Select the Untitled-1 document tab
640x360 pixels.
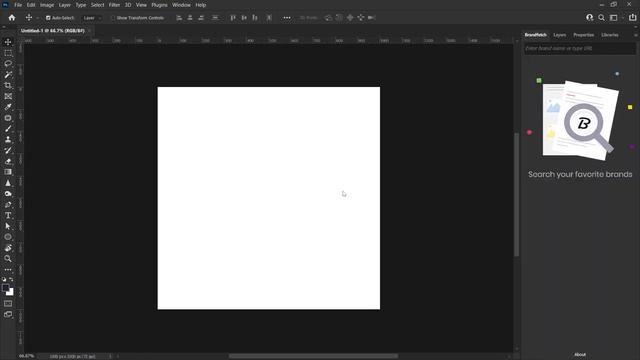coord(53,31)
